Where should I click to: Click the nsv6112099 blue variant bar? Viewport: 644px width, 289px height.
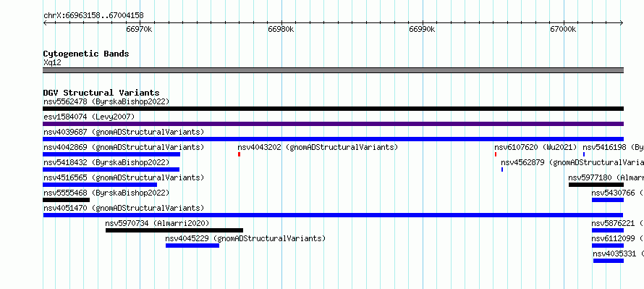608,246
